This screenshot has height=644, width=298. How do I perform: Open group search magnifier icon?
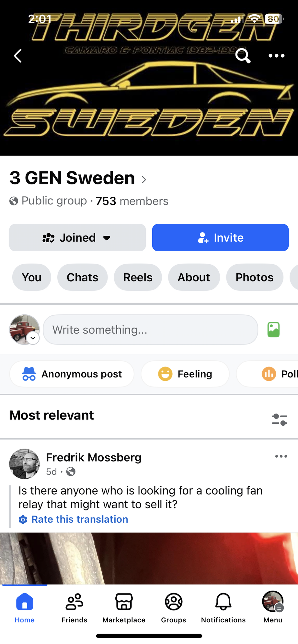tap(243, 56)
